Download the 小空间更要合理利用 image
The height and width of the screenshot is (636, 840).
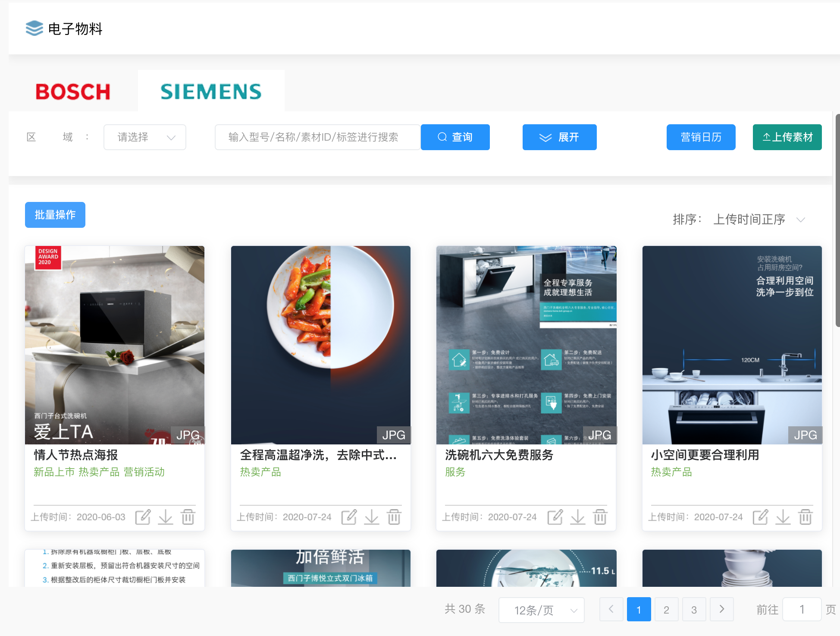tap(783, 516)
